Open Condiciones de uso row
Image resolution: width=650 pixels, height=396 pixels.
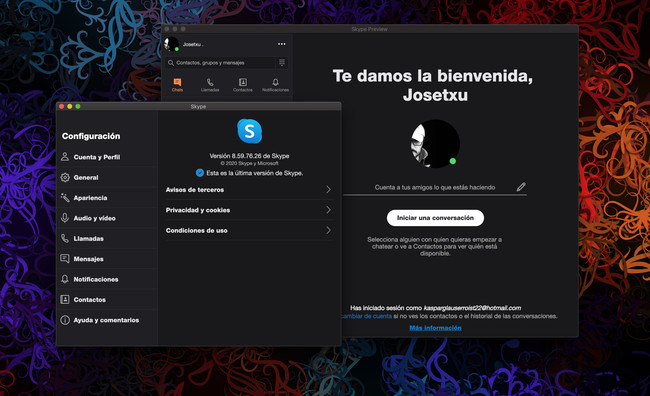(x=249, y=230)
